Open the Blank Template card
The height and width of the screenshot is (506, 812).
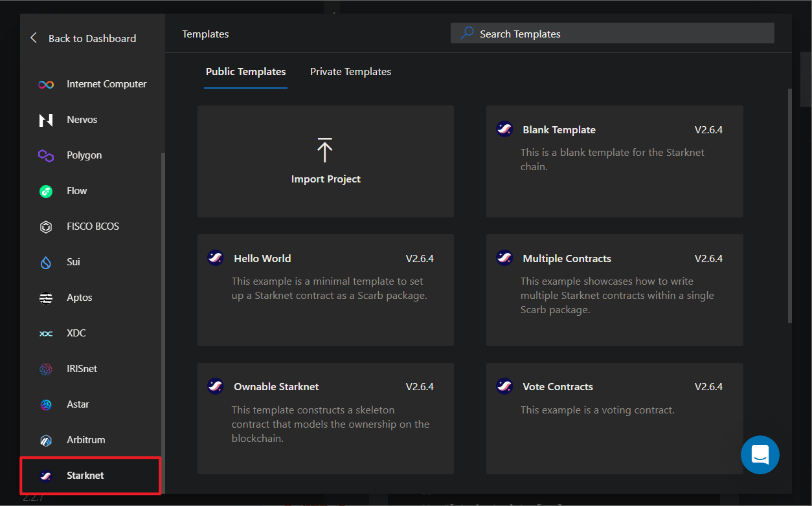[614, 161]
